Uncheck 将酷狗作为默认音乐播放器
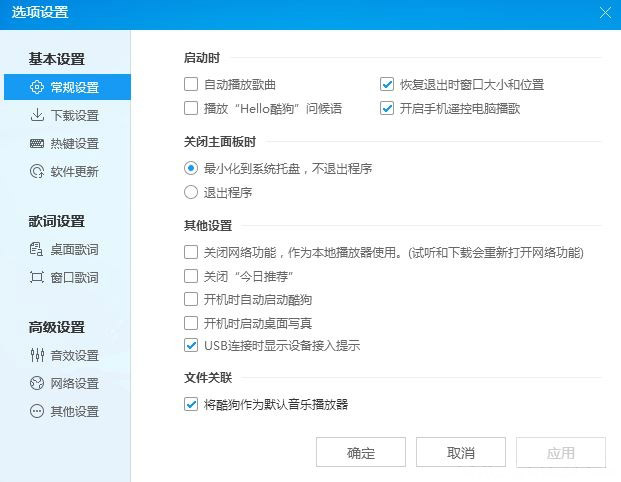This screenshot has height=482, width=621. (x=191, y=404)
